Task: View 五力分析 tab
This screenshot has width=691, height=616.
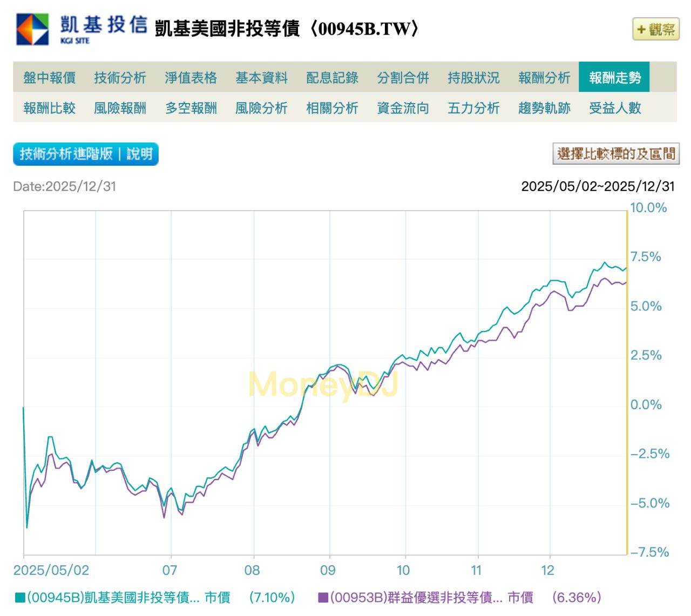Action: 473,108
